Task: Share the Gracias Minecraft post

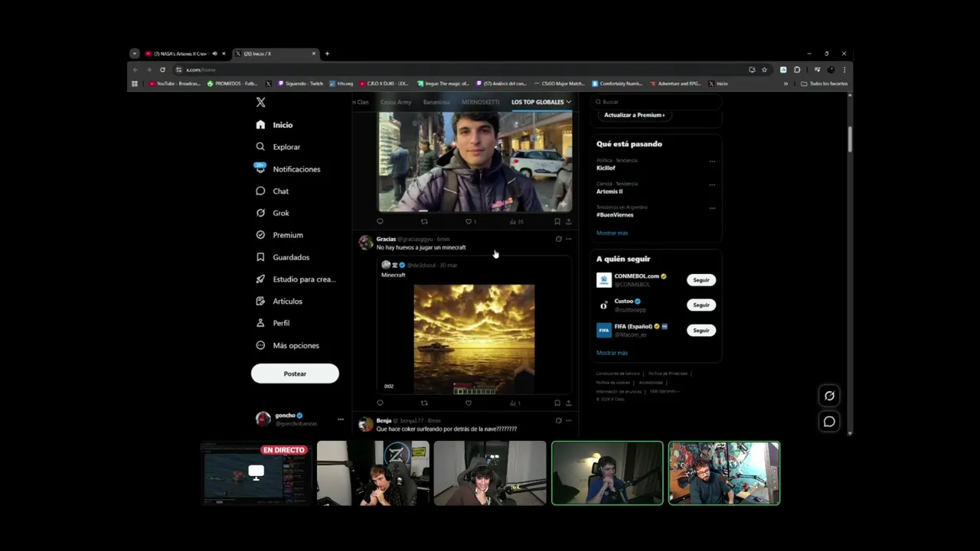Action: click(x=568, y=403)
